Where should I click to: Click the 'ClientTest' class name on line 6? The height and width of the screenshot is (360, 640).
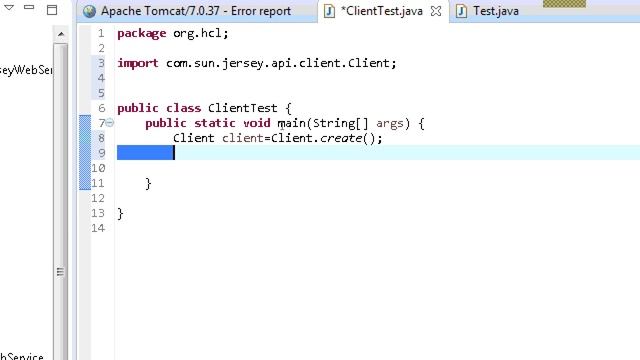(x=242, y=108)
